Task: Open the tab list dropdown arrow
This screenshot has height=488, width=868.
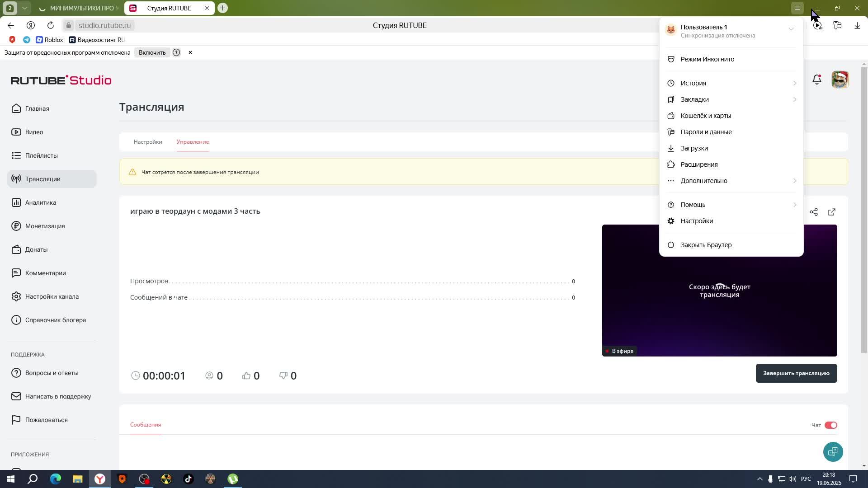Action: [25, 8]
